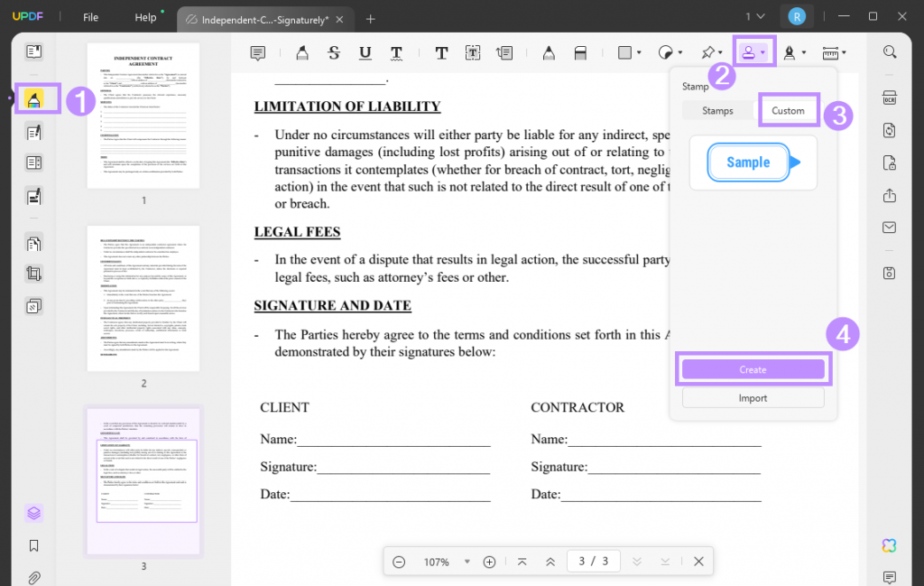Select the Underline annotation tool

pyautogui.click(x=365, y=51)
